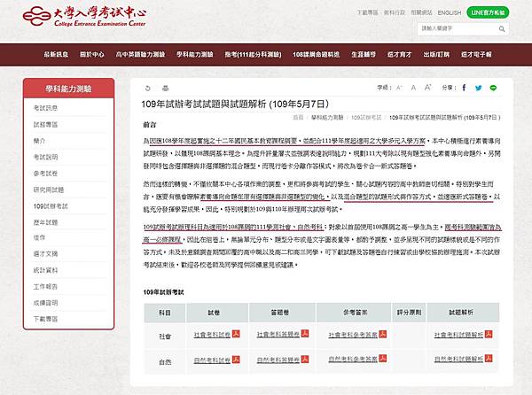This screenshot has height=395, width=532.
Task: Download the 社會考科試卷 link
Action: (212, 335)
